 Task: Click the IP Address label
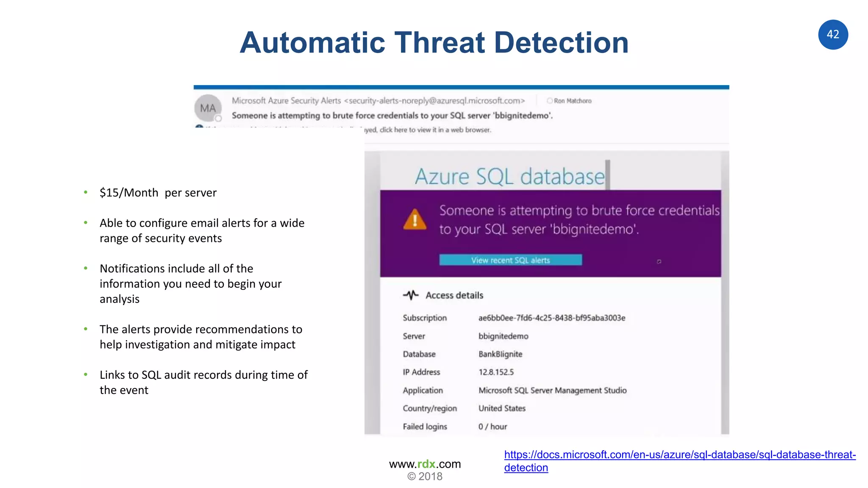(x=421, y=372)
